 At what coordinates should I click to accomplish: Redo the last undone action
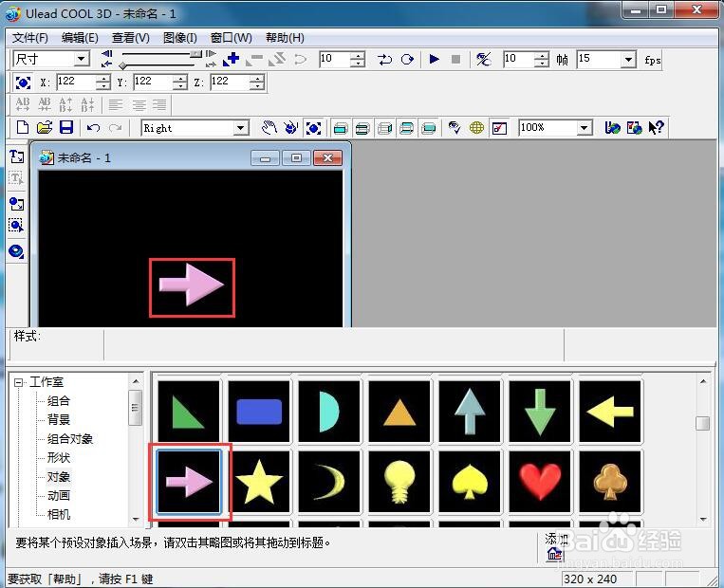pos(116,127)
